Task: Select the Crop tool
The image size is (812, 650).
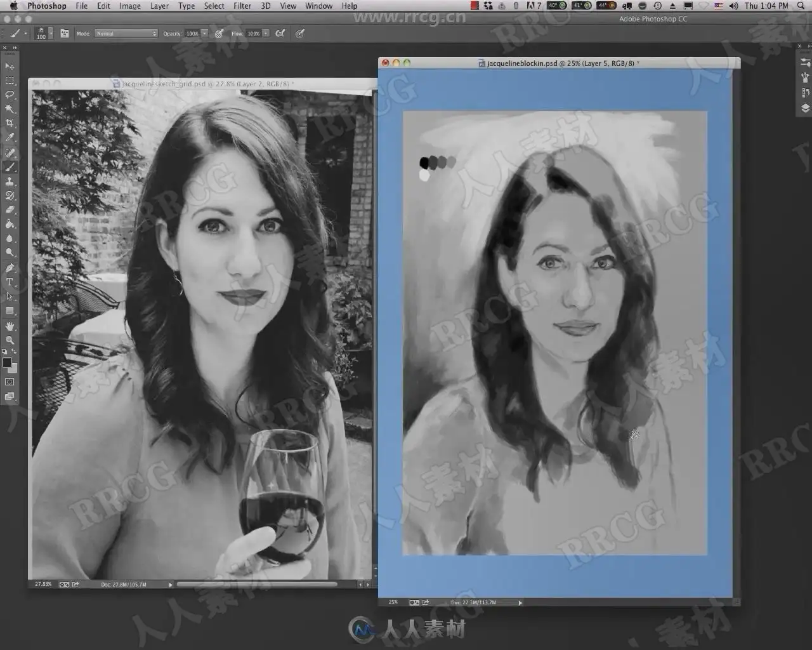Action: pos(10,123)
